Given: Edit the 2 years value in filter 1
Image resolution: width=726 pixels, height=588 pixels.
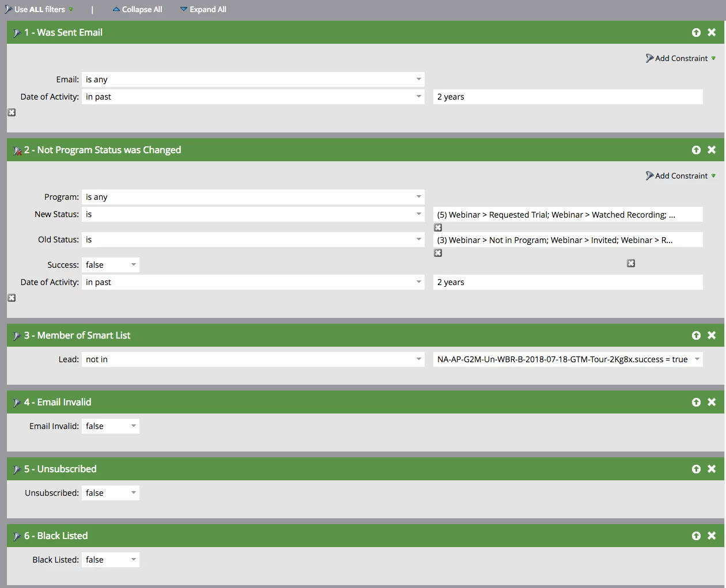Looking at the screenshot, I should click(568, 97).
